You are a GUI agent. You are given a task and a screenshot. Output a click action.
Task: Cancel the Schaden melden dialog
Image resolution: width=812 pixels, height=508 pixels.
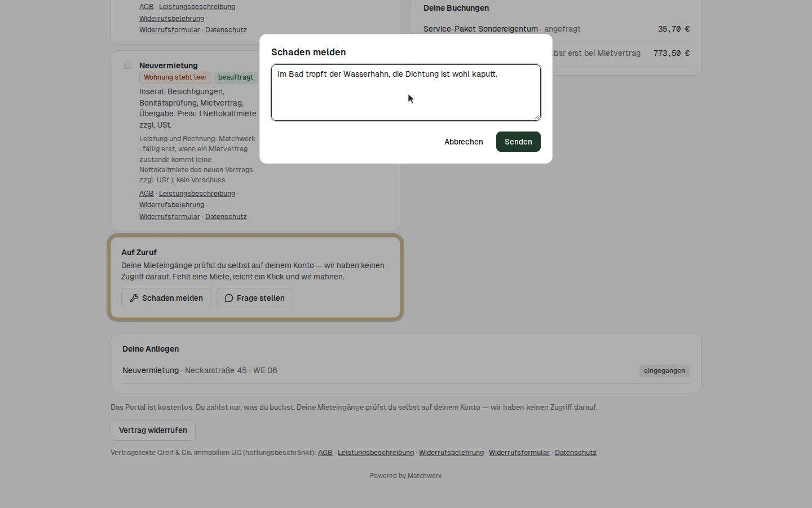464,142
